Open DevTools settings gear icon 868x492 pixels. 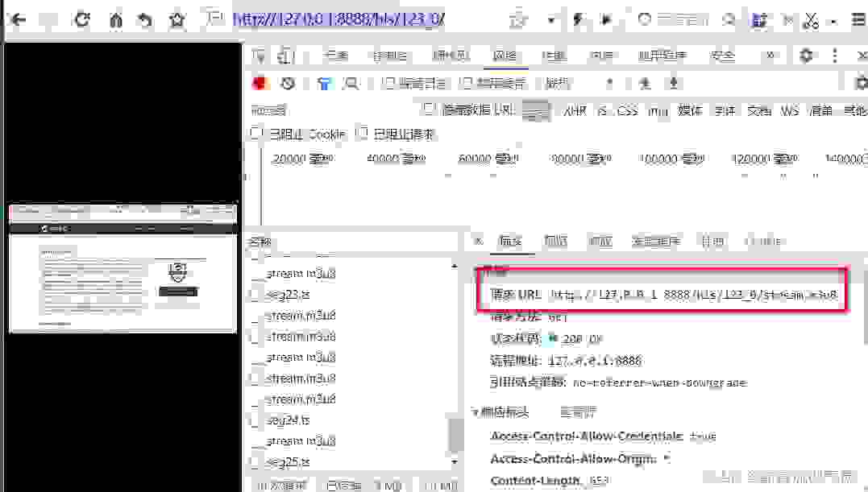tap(806, 56)
